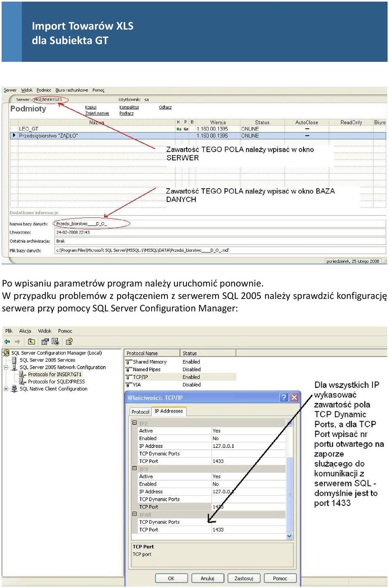
Task: Click the TCP/IP protocol icon
Action: click(x=129, y=377)
